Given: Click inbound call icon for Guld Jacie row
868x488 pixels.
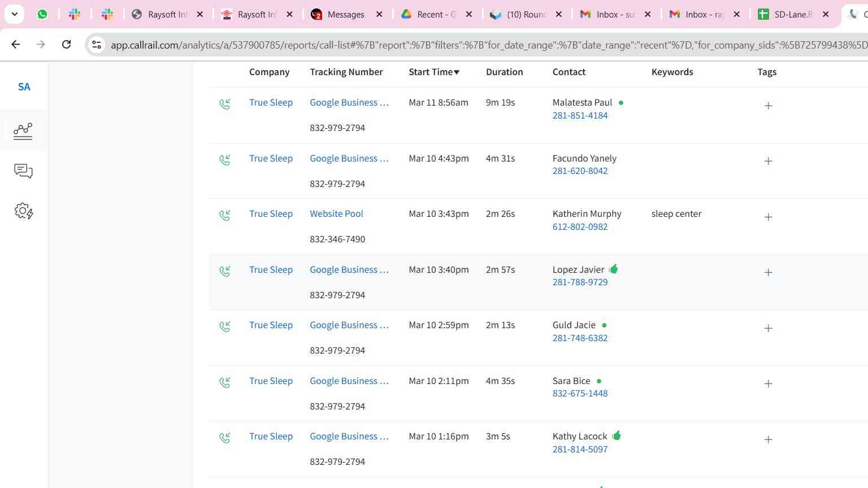Looking at the screenshot, I should (225, 326).
